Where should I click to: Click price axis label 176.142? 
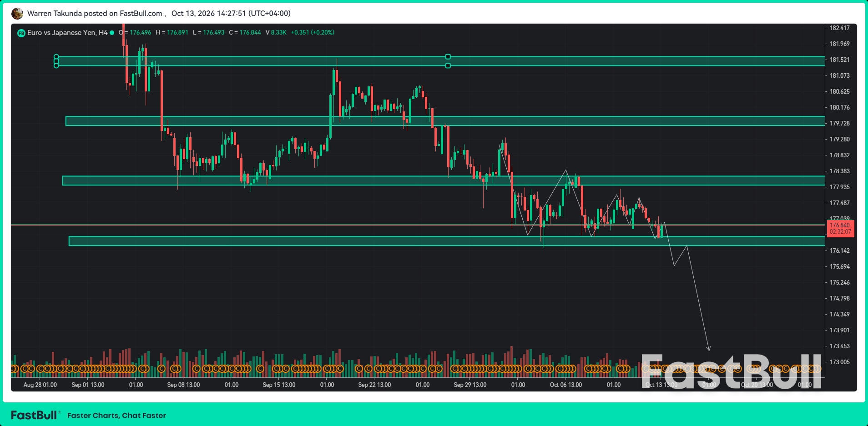pos(840,251)
